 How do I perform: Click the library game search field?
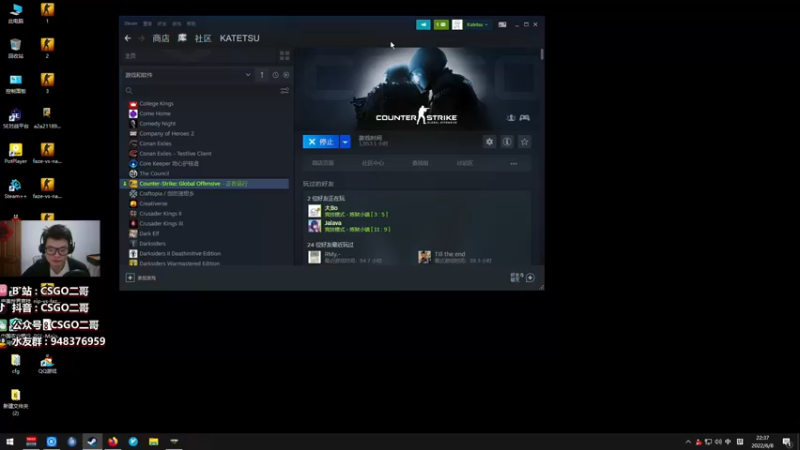click(x=204, y=90)
